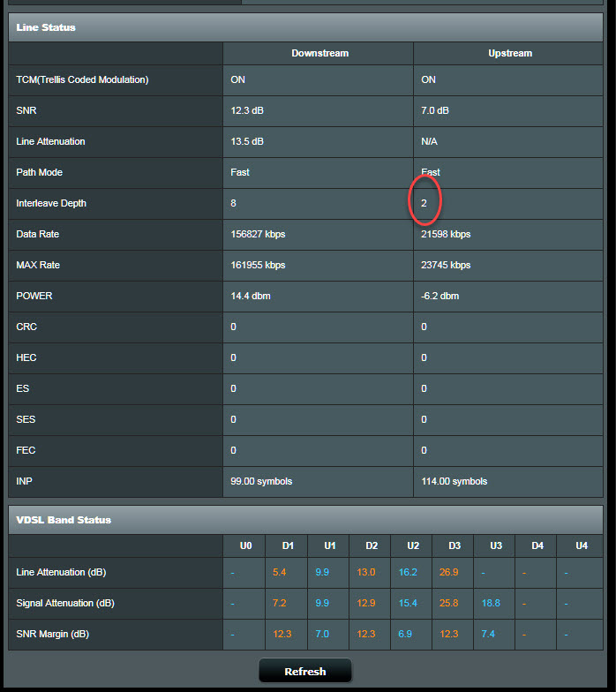Click the upstream MAX Rate 23745 kbps
The height and width of the screenshot is (692, 616).
point(446,265)
